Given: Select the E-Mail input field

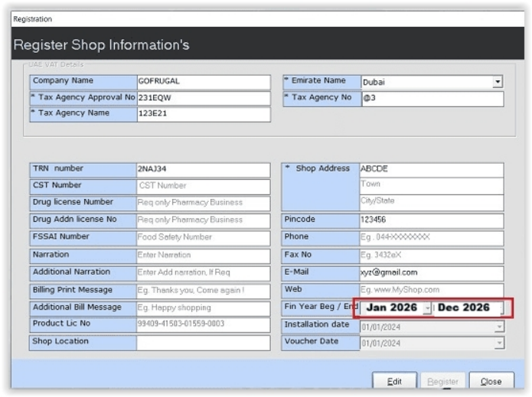Looking at the screenshot, I should tap(431, 273).
